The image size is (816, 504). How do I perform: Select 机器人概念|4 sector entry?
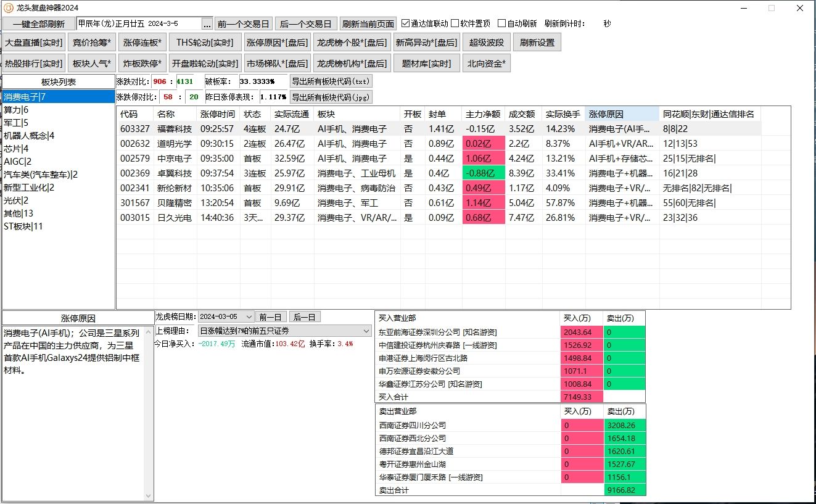tap(29, 136)
